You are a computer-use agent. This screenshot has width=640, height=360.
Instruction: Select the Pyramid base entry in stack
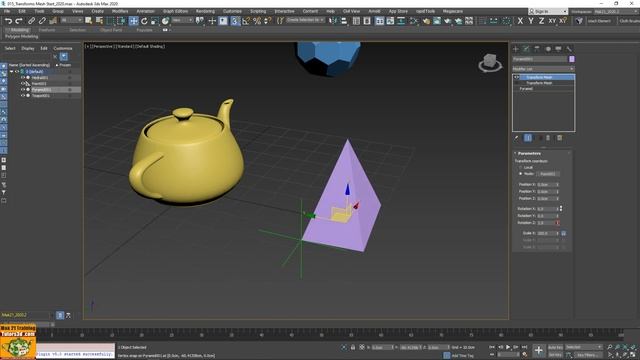click(526, 89)
